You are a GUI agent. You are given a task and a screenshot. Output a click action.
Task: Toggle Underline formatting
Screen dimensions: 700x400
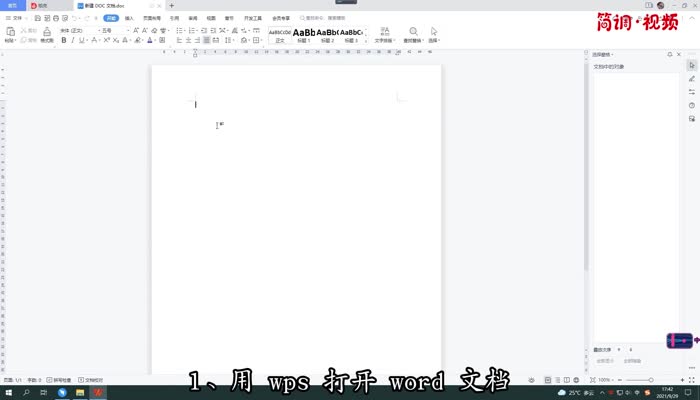tap(81, 40)
